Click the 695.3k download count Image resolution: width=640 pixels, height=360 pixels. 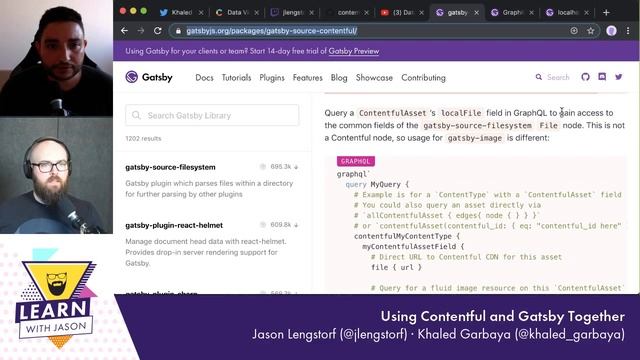[x=280, y=167]
